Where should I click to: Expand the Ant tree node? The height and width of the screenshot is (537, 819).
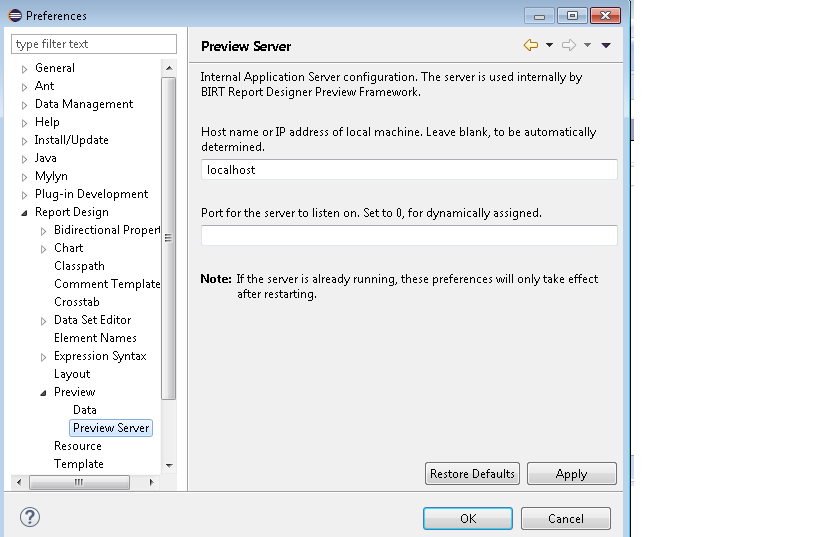[x=24, y=87]
